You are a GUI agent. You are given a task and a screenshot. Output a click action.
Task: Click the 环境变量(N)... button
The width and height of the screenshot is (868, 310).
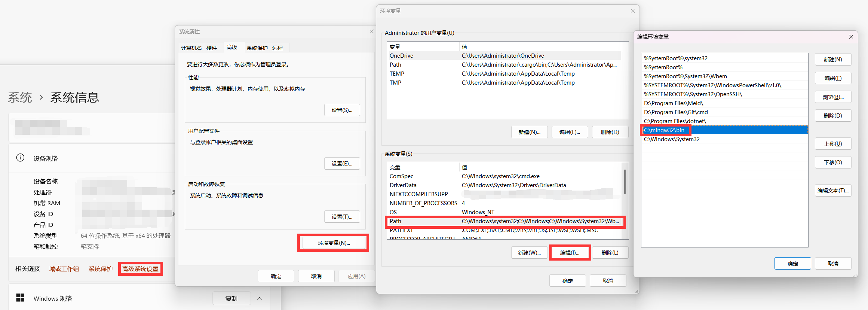pos(334,243)
